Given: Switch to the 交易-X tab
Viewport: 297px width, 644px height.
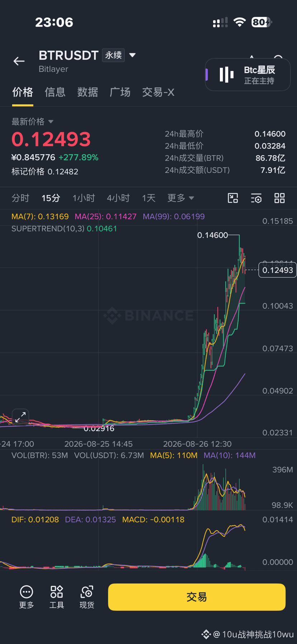Looking at the screenshot, I should pyautogui.click(x=158, y=92).
